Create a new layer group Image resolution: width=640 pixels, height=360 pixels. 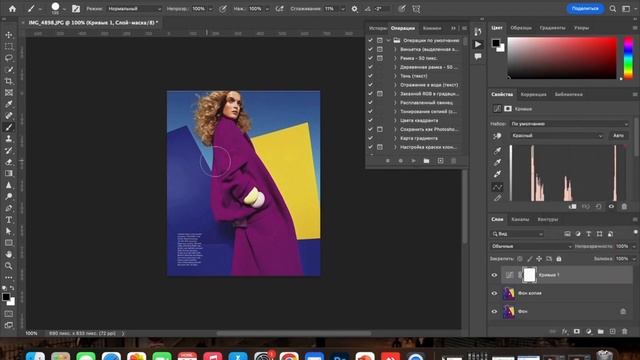[600, 331]
